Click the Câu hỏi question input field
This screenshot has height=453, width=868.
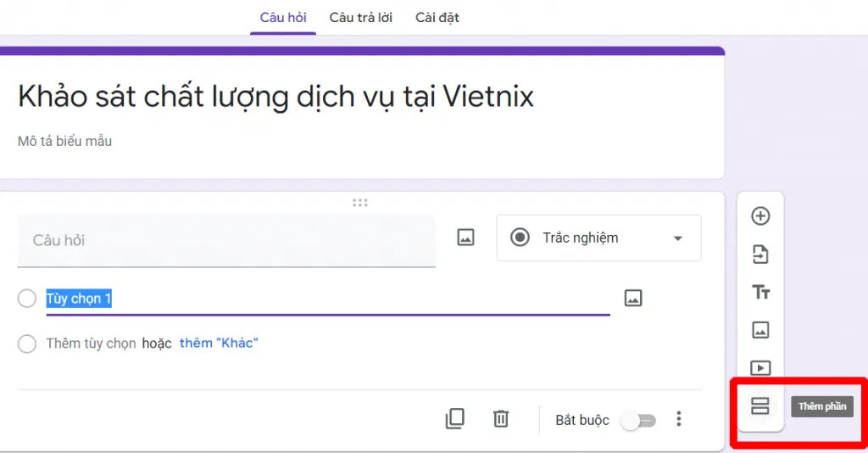click(x=225, y=241)
